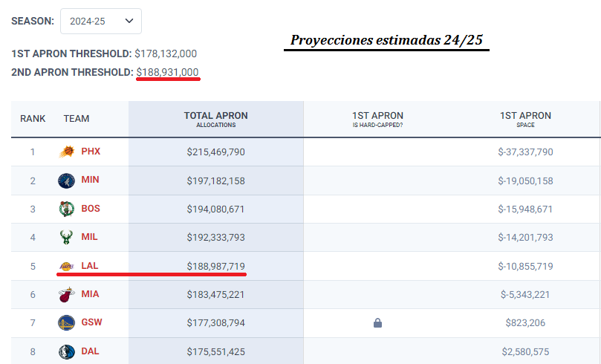The width and height of the screenshot is (601, 364).
Task: Click the Proyecciones estimadas 24/25 heading
Action: click(x=386, y=40)
